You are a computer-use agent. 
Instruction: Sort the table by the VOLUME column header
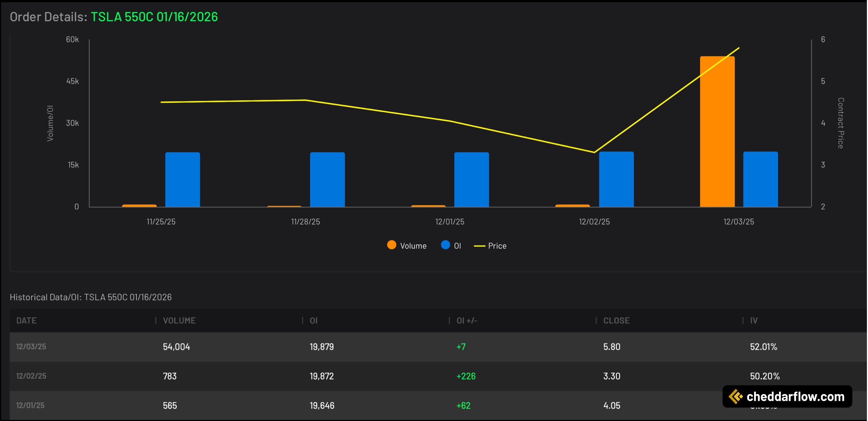pos(179,321)
